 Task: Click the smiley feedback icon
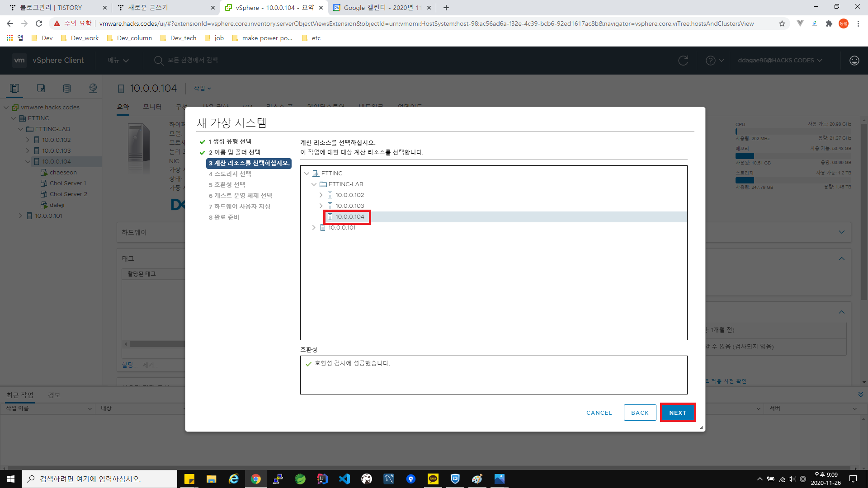(854, 60)
